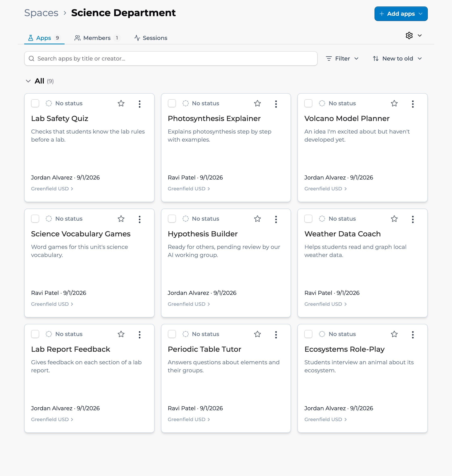Open the space settings gear menu
452x476 pixels.
click(x=413, y=36)
